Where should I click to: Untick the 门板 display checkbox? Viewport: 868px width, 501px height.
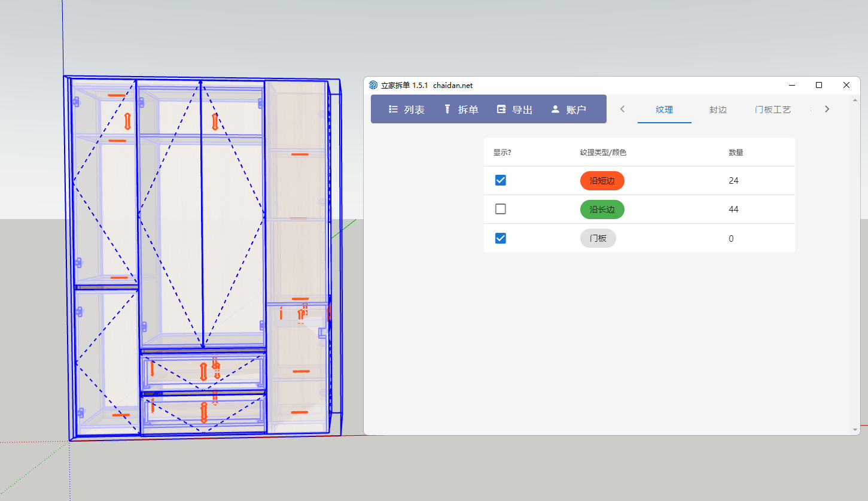pyautogui.click(x=501, y=238)
